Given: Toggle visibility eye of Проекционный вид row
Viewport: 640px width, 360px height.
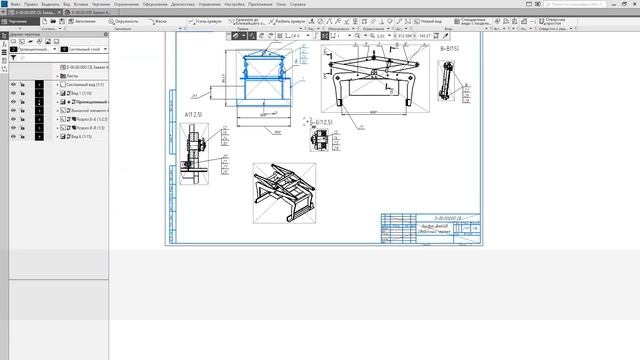Looking at the screenshot, I should (x=13, y=102).
